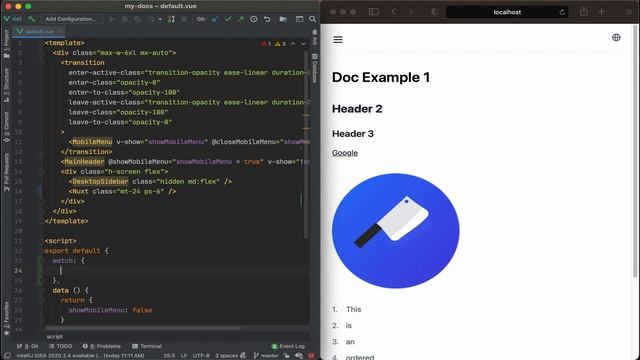Click the MainHeader component tag in code
The width and height of the screenshot is (640, 360).
(84, 162)
